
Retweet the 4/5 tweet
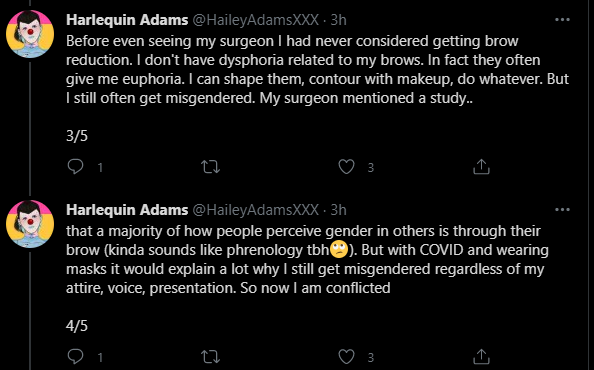(x=210, y=357)
